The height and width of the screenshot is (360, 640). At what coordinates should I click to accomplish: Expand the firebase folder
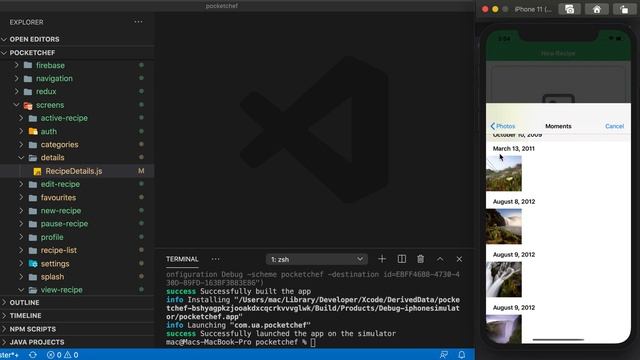(x=17, y=65)
